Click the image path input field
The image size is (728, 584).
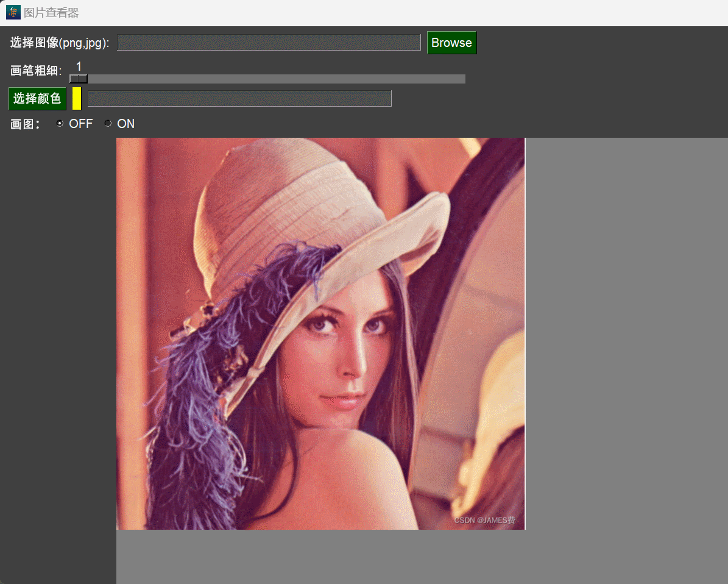[x=269, y=42]
